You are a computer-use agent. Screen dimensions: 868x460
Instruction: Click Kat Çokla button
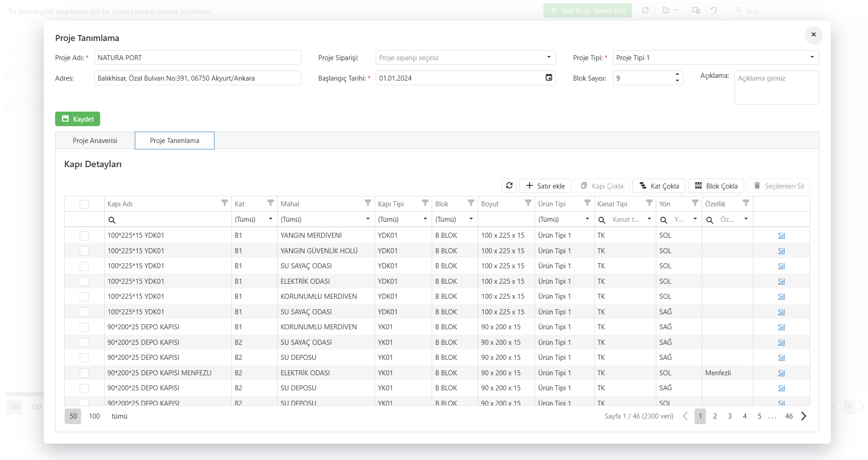point(659,186)
